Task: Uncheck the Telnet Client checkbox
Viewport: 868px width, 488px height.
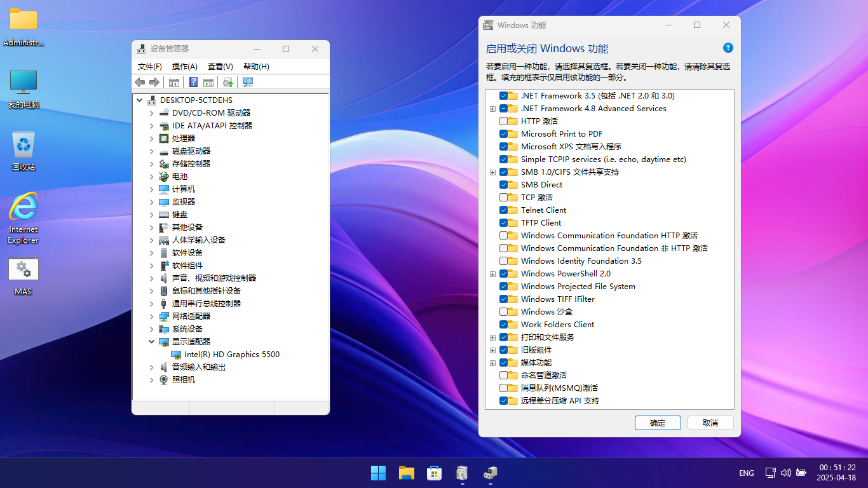Action: point(503,210)
